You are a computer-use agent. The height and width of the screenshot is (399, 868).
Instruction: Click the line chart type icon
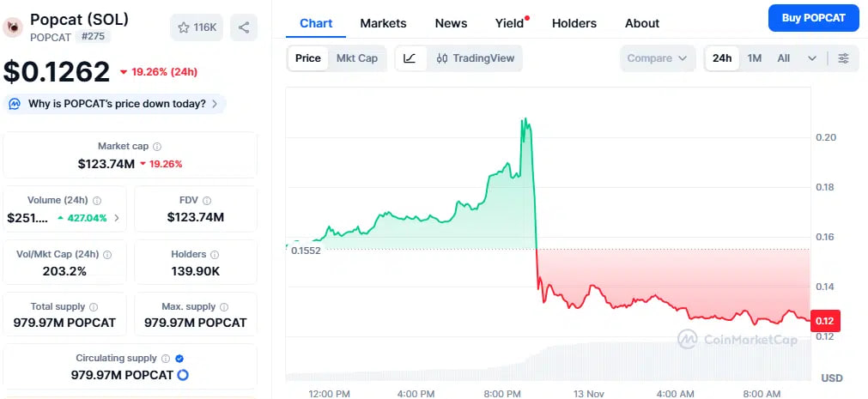pyautogui.click(x=410, y=58)
